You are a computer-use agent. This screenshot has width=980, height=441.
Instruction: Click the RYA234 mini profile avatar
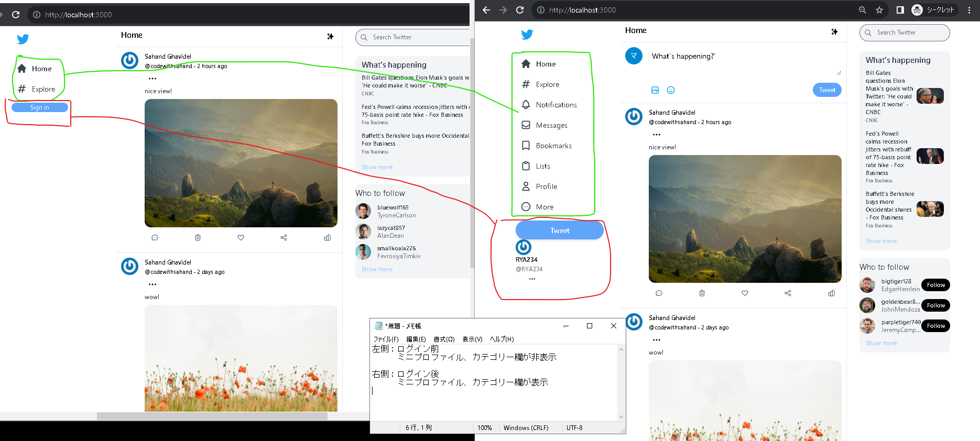pyautogui.click(x=524, y=247)
